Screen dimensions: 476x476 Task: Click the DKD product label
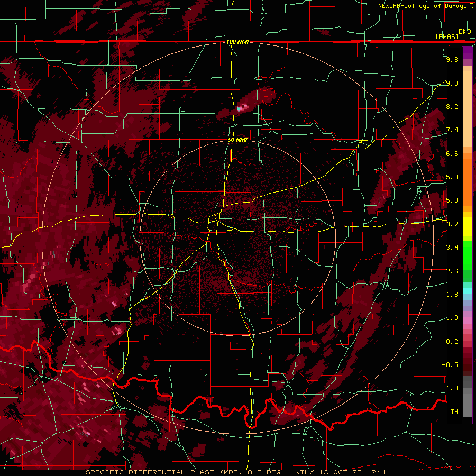pyautogui.click(x=465, y=31)
